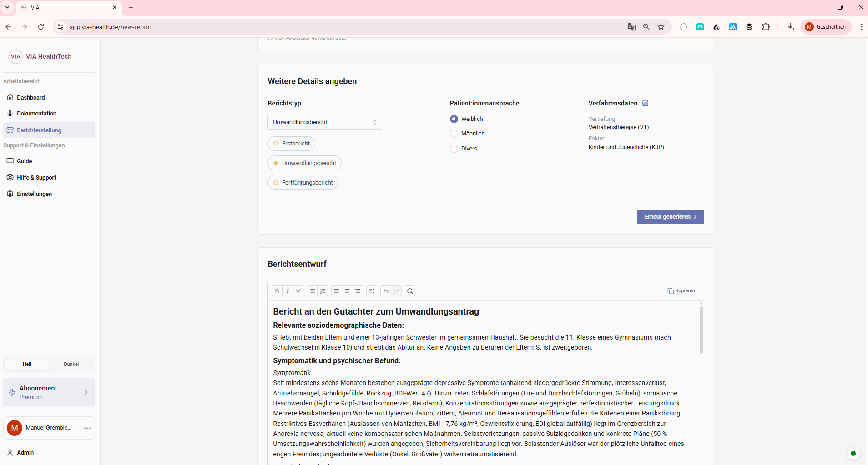Copy the report with Kopieren
Image resolution: width=868 pixels, height=465 pixels.
(x=681, y=291)
